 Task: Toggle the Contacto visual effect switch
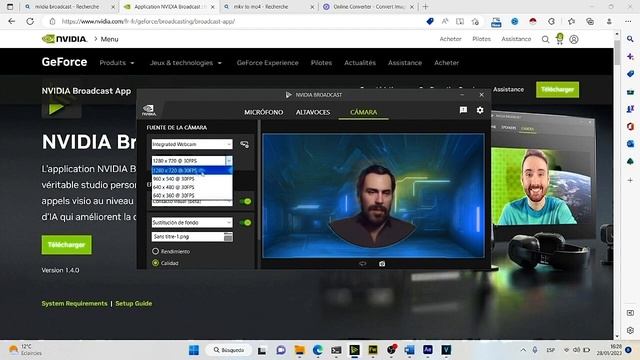tap(245, 201)
